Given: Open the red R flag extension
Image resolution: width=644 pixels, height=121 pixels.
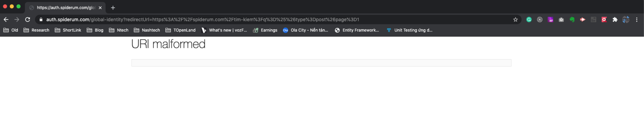Looking at the screenshot, I should coord(604,19).
